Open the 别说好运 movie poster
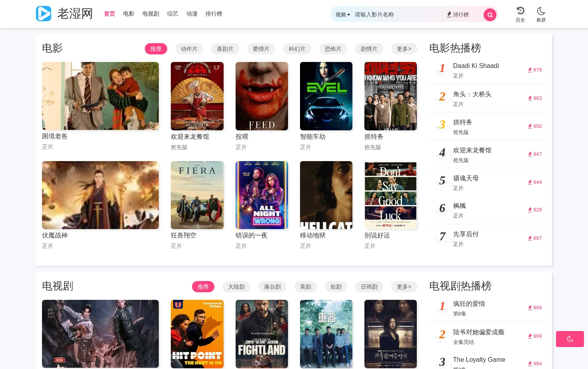Viewport: 588px width, 369px height. click(390, 195)
